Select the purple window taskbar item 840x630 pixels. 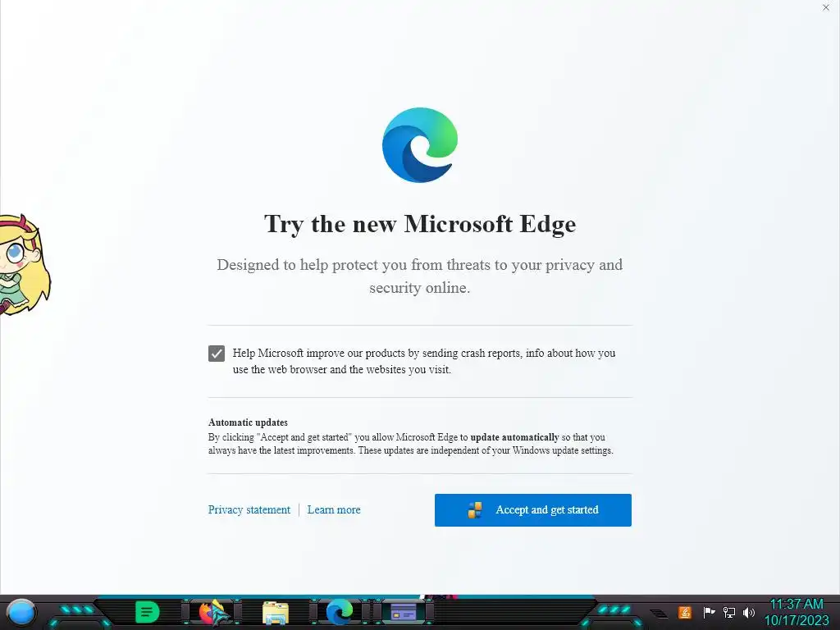click(404, 611)
